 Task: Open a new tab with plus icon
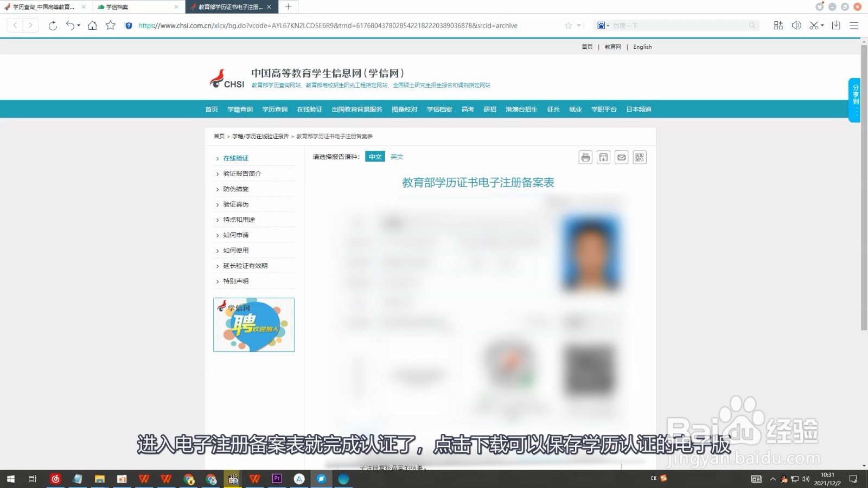pyautogui.click(x=288, y=7)
